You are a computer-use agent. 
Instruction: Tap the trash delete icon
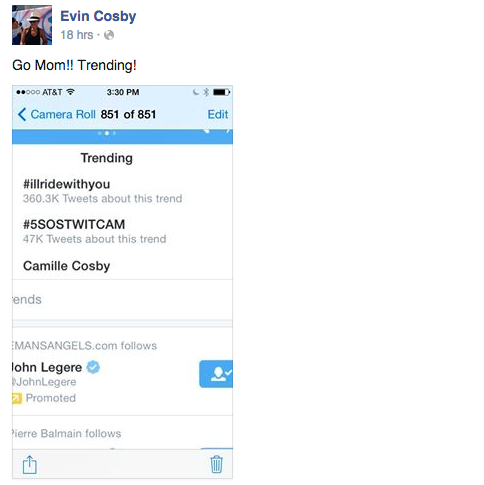pos(216,464)
